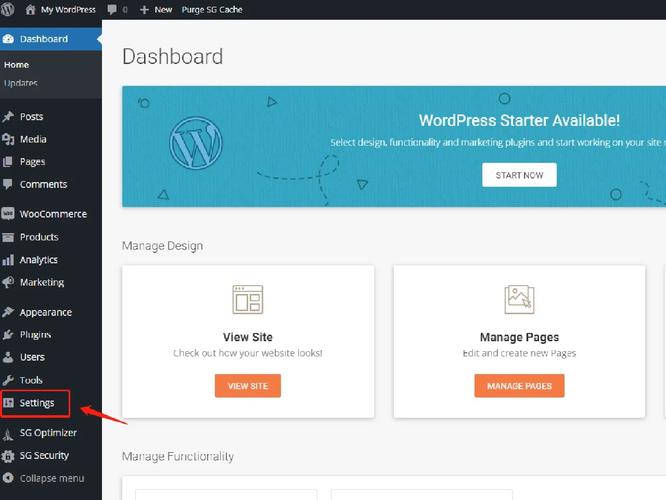This screenshot has width=666, height=500.
Task: Click the Appearance paintbrush icon
Action: (8, 312)
